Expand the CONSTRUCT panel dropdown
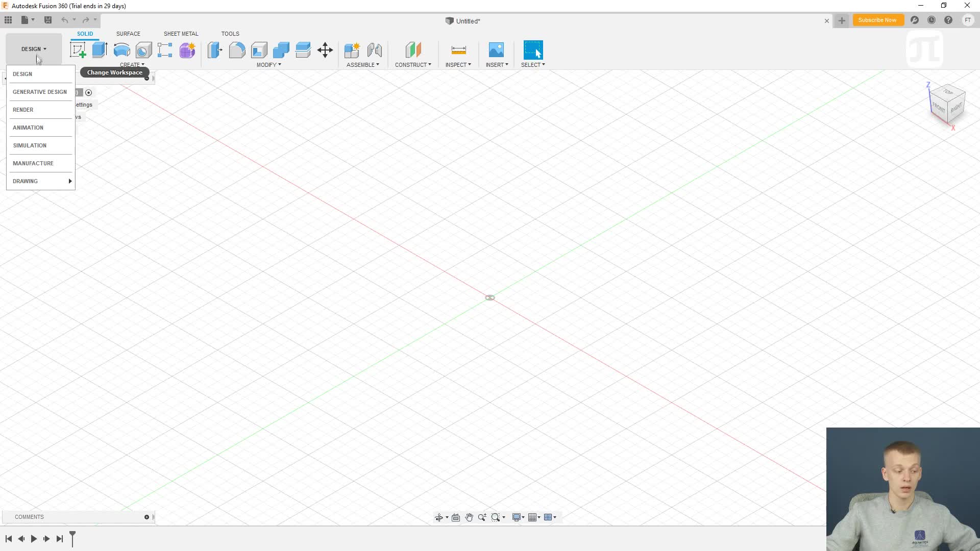This screenshot has height=551, width=980. [x=413, y=65]
